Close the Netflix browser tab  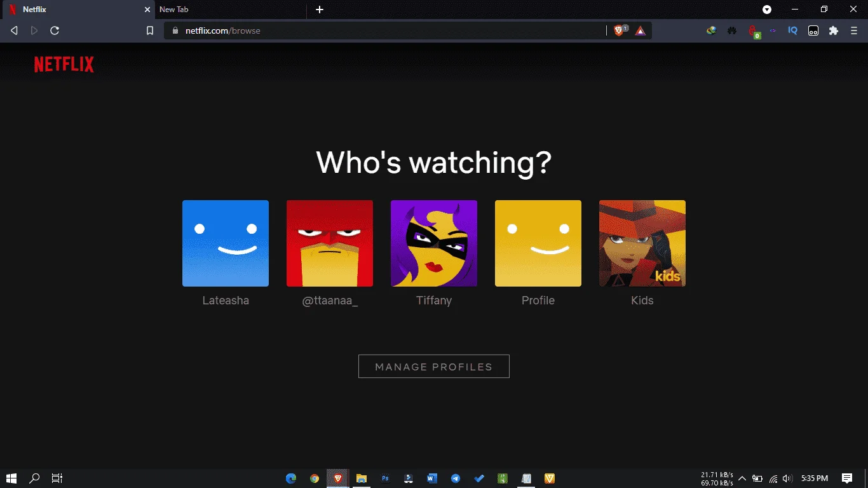147,10
